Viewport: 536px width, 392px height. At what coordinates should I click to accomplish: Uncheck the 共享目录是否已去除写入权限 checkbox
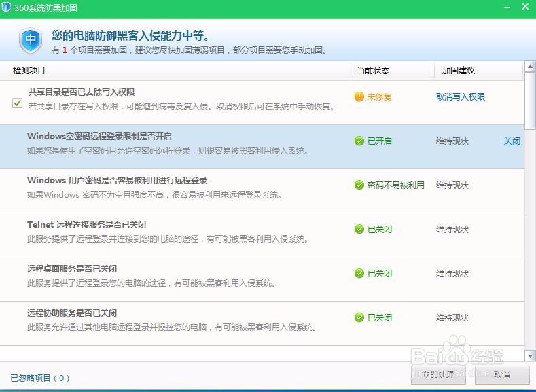coord(18,103)
